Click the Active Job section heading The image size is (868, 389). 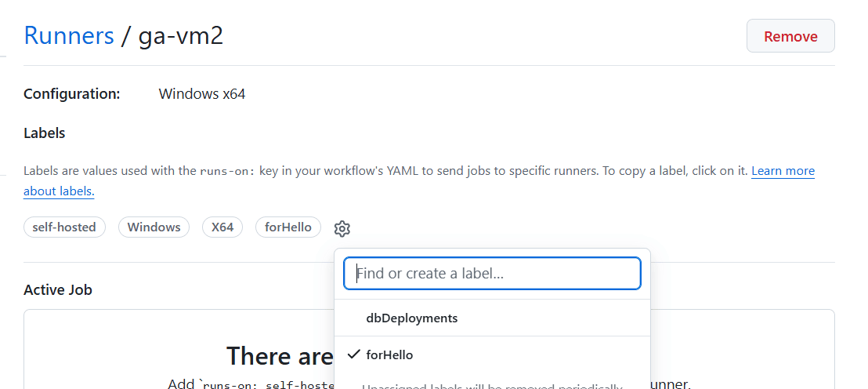click(58, 289)
